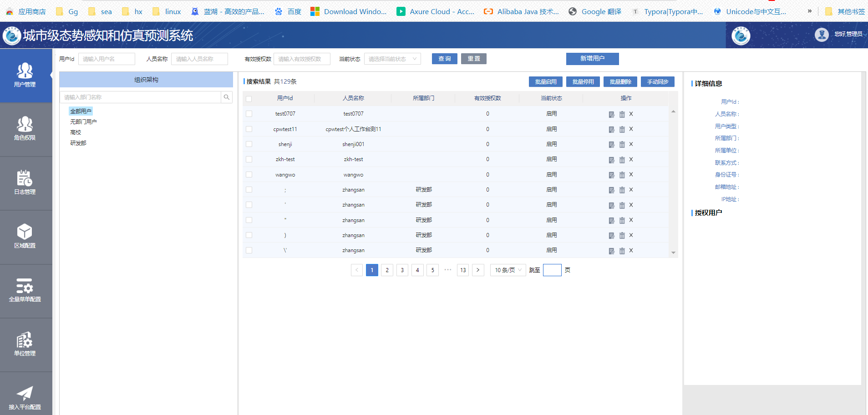Open 全量菜单配置 sidebar section
Image resolution: width=868 pixels, height=415 pixels.
tap(25, 290)
